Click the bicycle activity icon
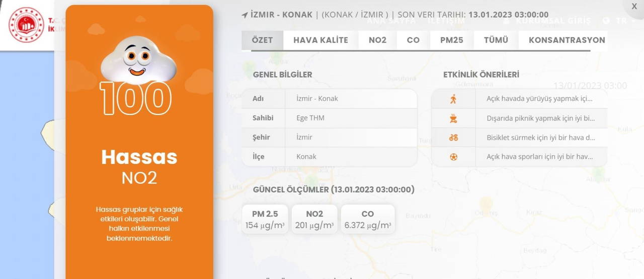This screenshot has width=644, height=279. point(453,137)
